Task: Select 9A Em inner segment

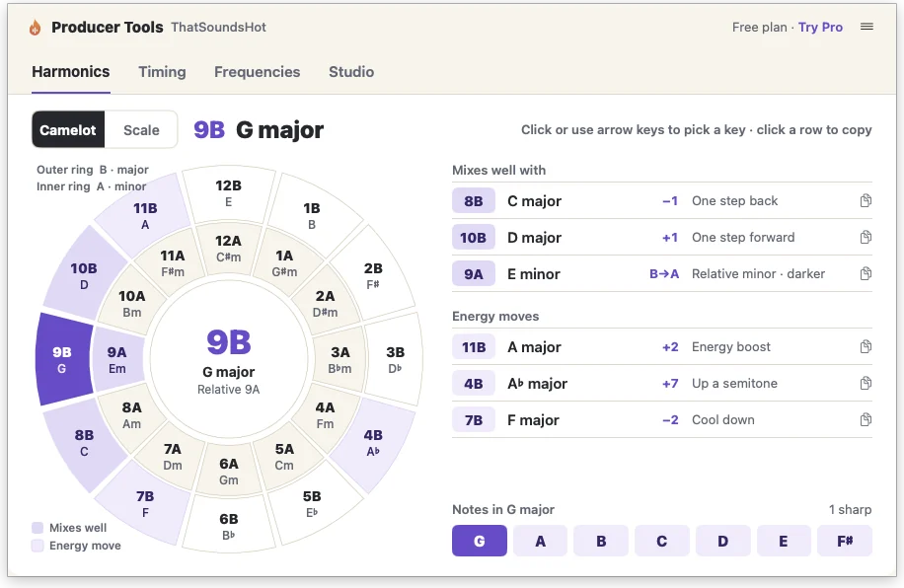Action: pyautogui.click(x=117, y=359)
